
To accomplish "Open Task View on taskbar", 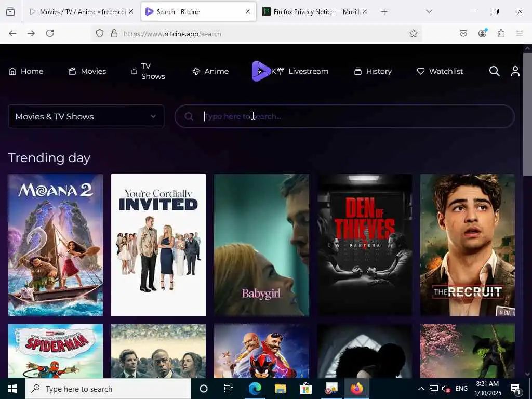I will pos(229,389).
